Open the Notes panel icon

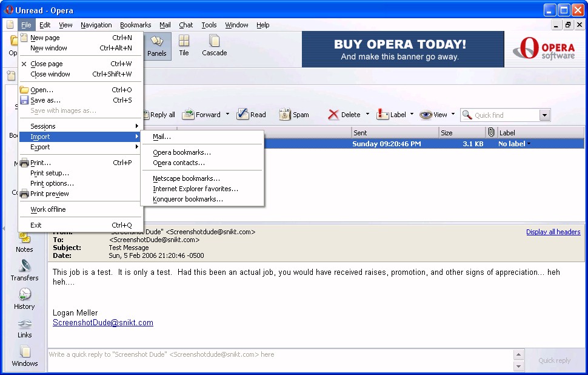coord(24,238)
